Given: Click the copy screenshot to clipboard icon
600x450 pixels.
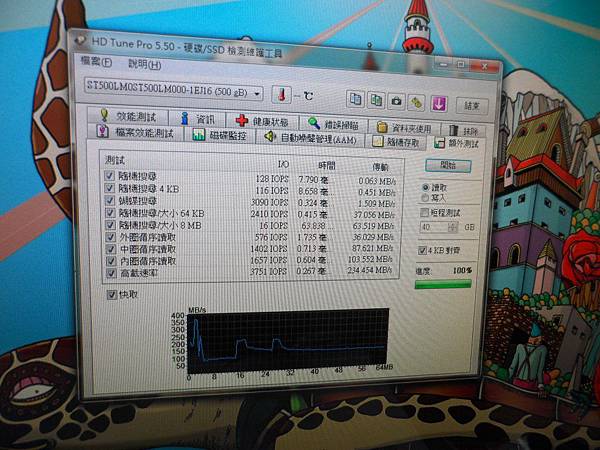Looking at the screenshot, I should pos(376,101).
